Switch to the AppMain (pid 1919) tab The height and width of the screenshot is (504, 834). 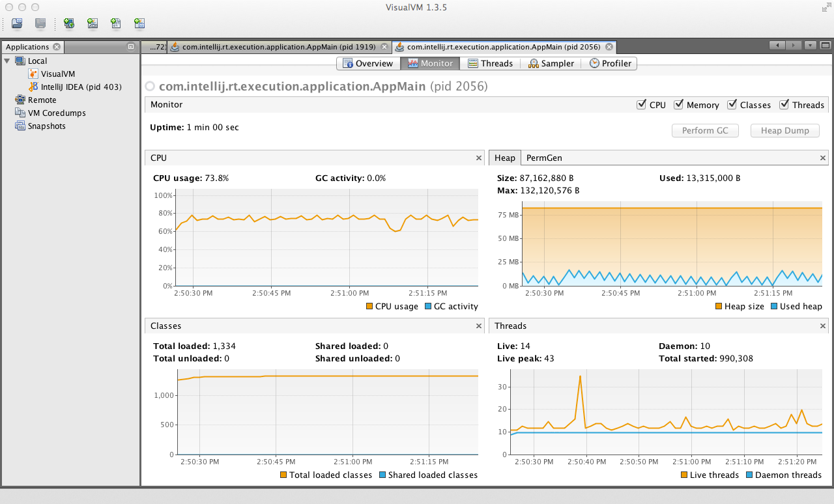pos(279,47)
